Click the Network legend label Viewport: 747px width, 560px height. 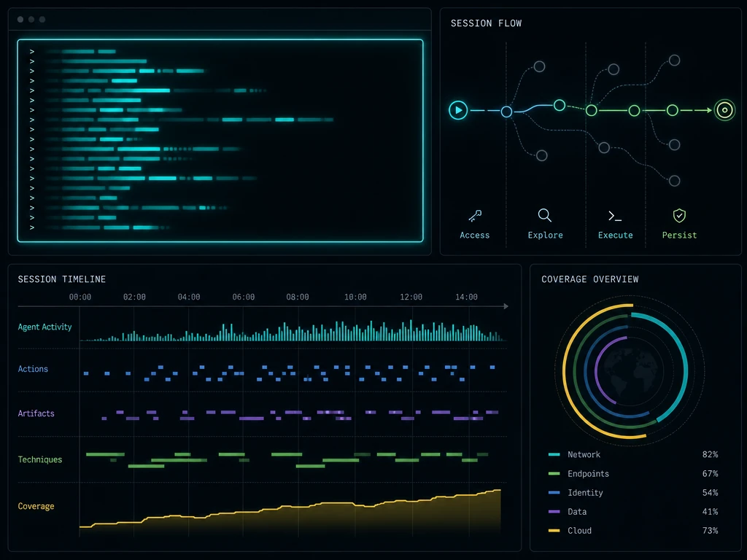click(584, 455)
